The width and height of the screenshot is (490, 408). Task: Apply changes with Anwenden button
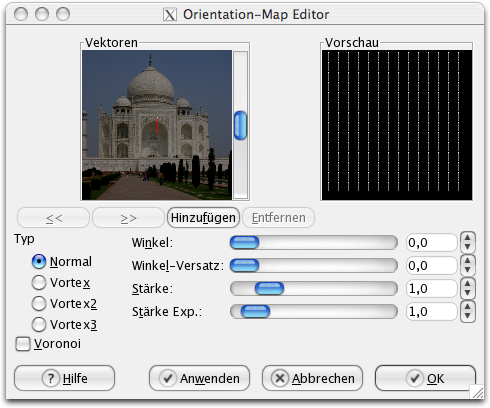[199, 378]
